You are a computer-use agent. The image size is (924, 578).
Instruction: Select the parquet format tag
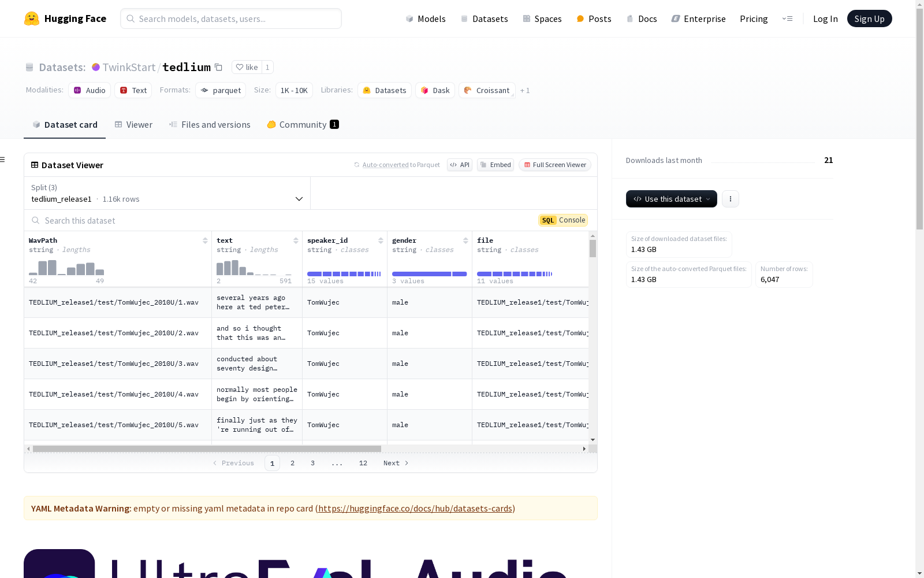[221, 90]
